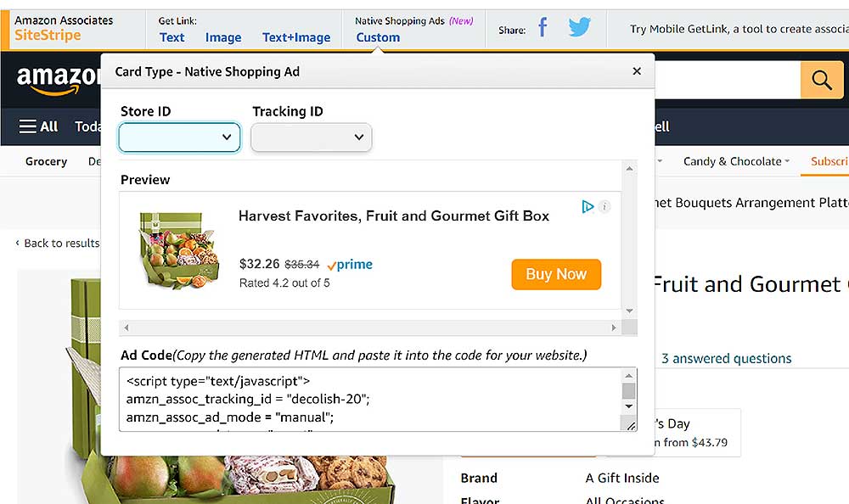Open the Grocery department menu

point(46,160)
